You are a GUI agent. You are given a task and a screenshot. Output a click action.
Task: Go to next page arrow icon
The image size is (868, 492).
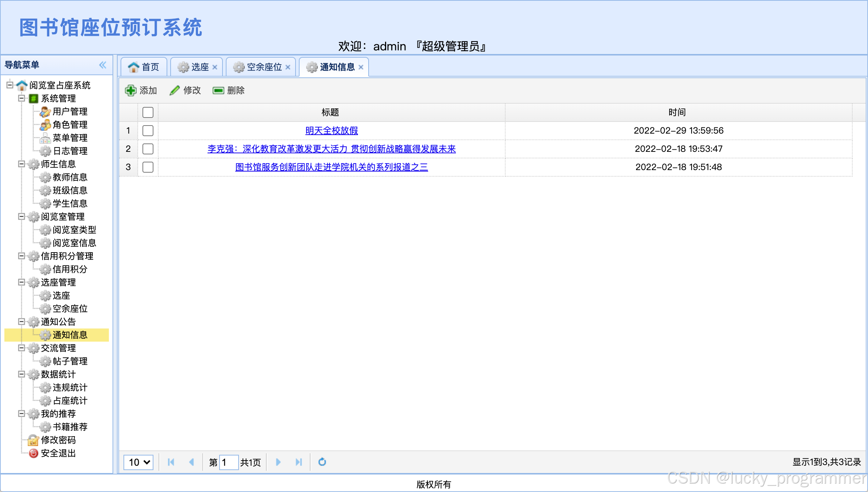pos(278,462)
